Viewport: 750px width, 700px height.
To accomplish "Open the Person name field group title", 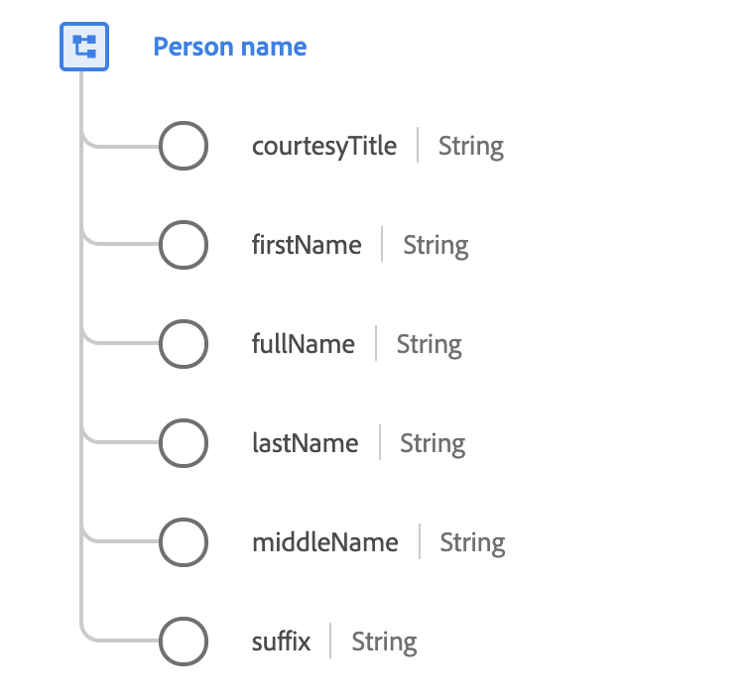I will coord(229,47).
